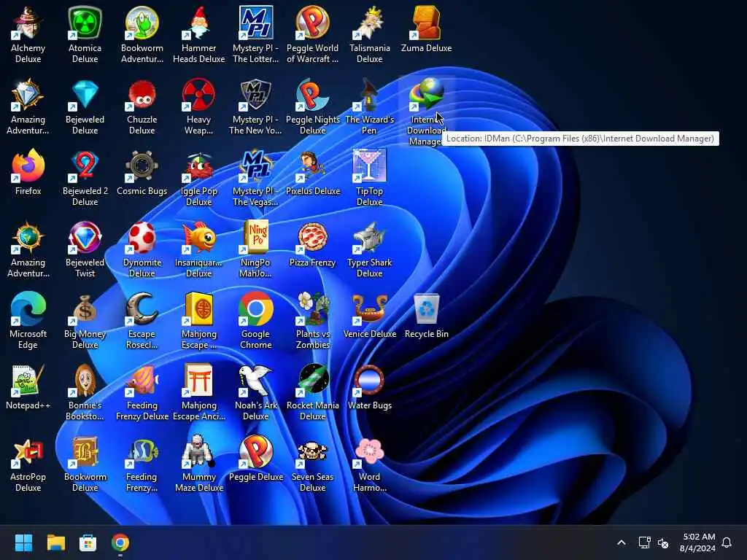Screen dimensions: 747x560
Task: Open the Windows Start menu
Action: (x=23, y=542)
